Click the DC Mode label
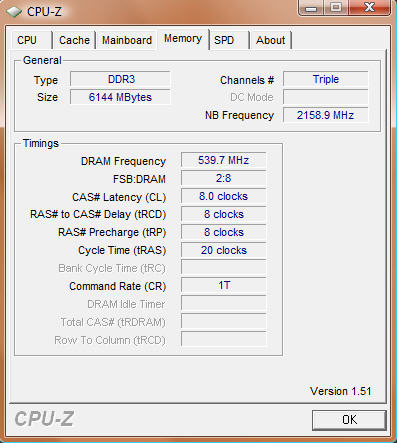 (x=252, y=97)
